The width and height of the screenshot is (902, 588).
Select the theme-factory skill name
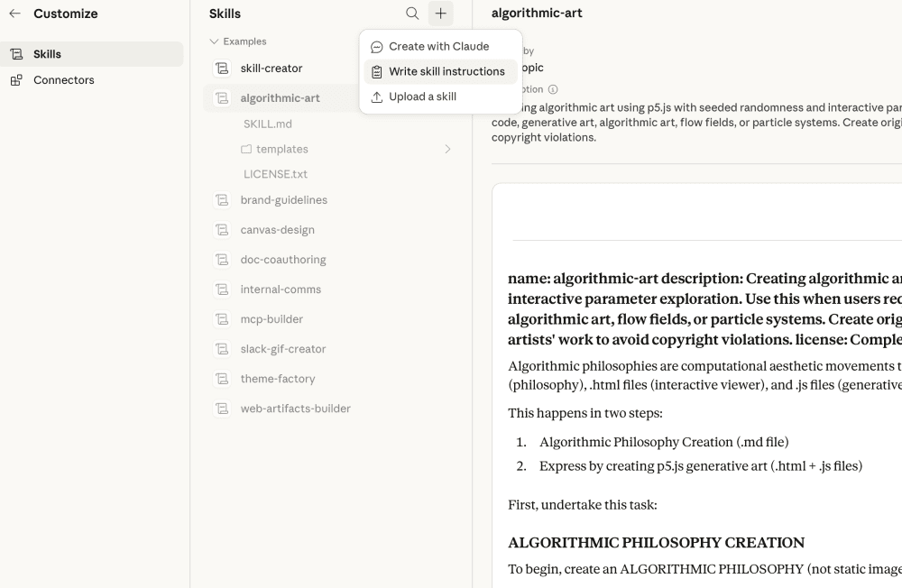click(x=278, y=379)
